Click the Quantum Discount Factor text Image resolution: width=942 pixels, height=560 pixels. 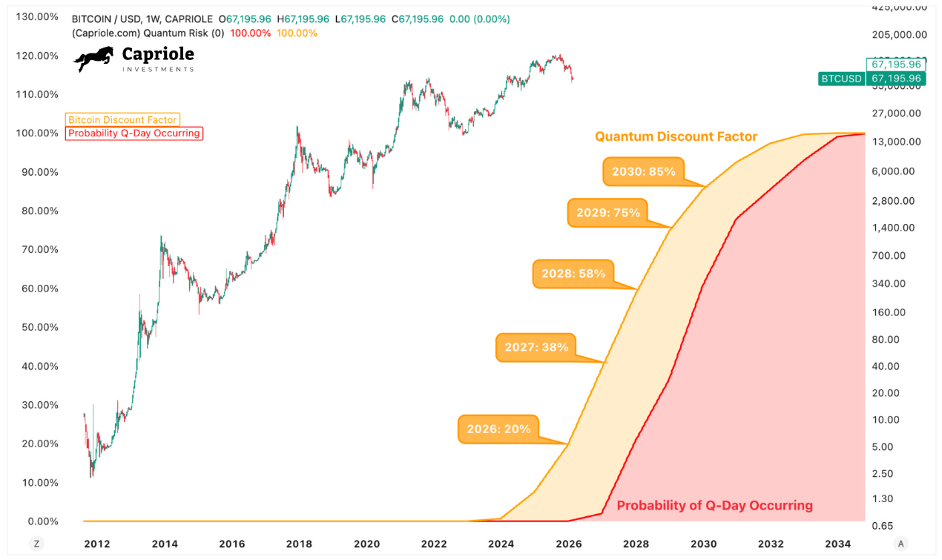pyautogui.click(x=676, y=136)
